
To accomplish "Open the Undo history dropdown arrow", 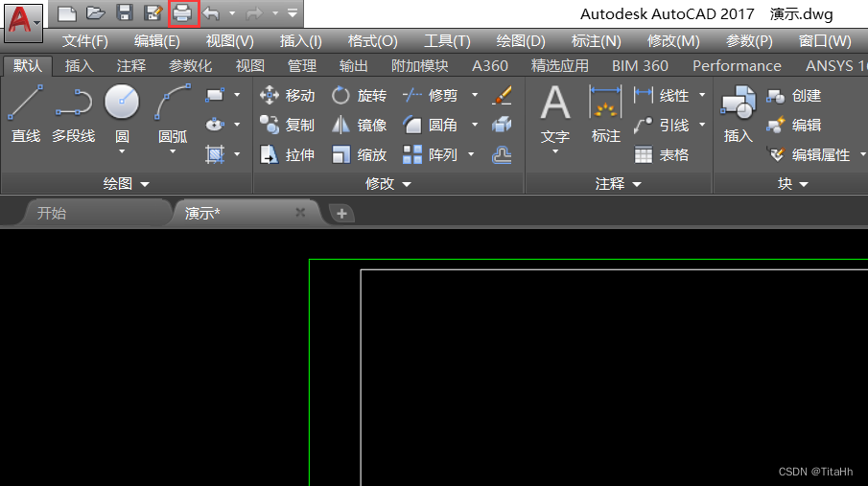I will point(232,13).
